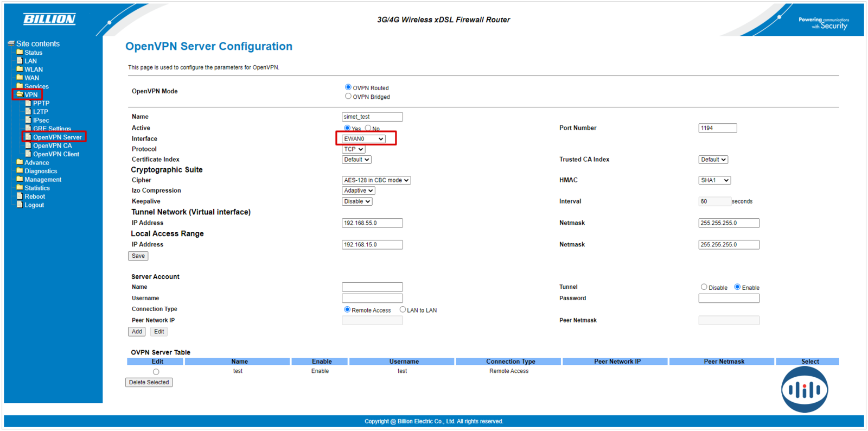Screen dimensions: 868x431
Task: Expand the HMAC SHA1 dropdown
Action: pos(714,180)
